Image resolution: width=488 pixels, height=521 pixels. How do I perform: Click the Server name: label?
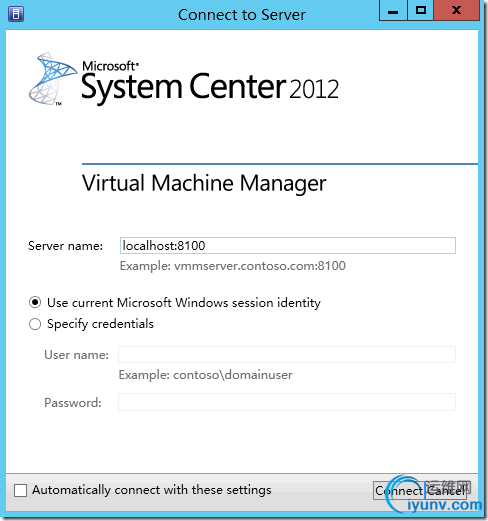66,246
